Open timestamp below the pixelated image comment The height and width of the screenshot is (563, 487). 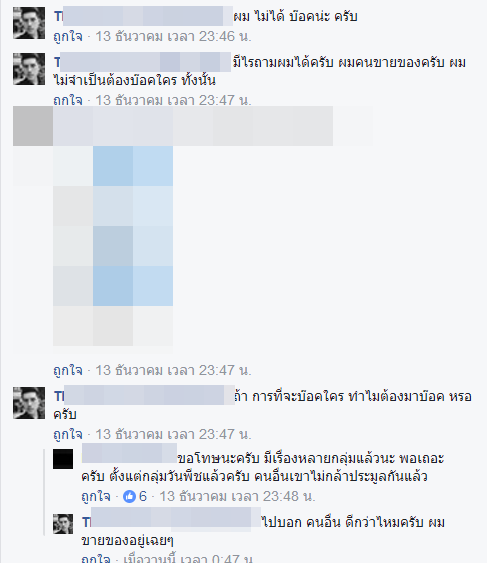click(x=173, y=370)
